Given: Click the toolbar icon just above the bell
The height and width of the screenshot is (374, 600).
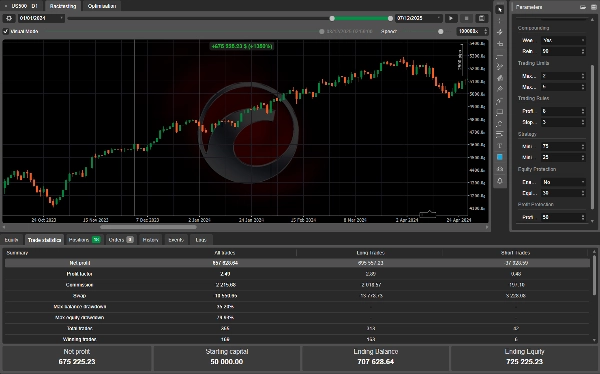Looking at the screenshot, I should point(500,169).
